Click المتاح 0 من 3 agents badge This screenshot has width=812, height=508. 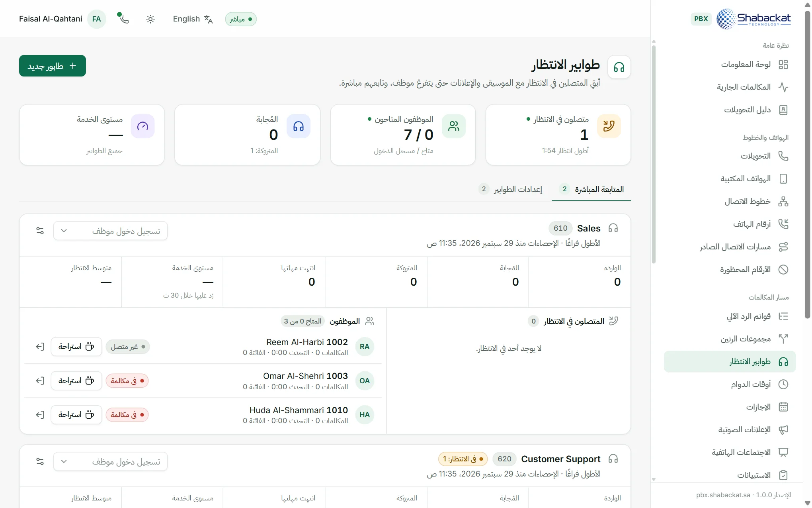tap(303, 321)
